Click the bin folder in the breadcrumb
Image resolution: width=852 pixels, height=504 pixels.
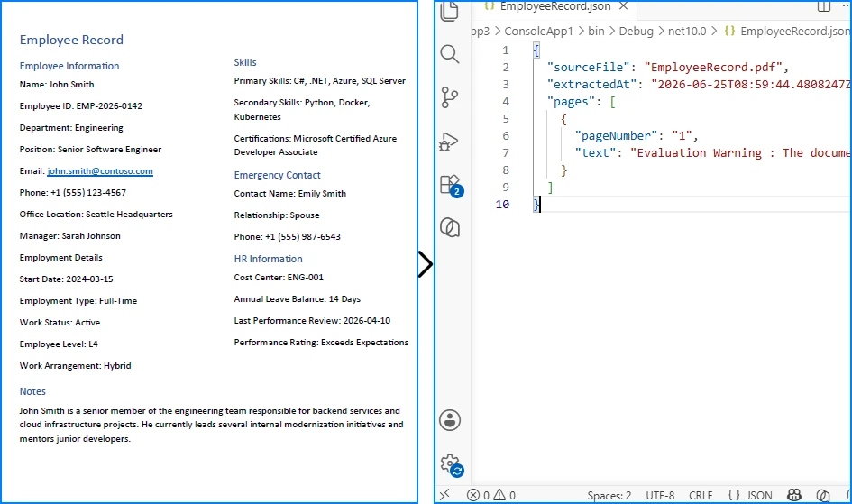pyautogui.click(x=596, y=31)
